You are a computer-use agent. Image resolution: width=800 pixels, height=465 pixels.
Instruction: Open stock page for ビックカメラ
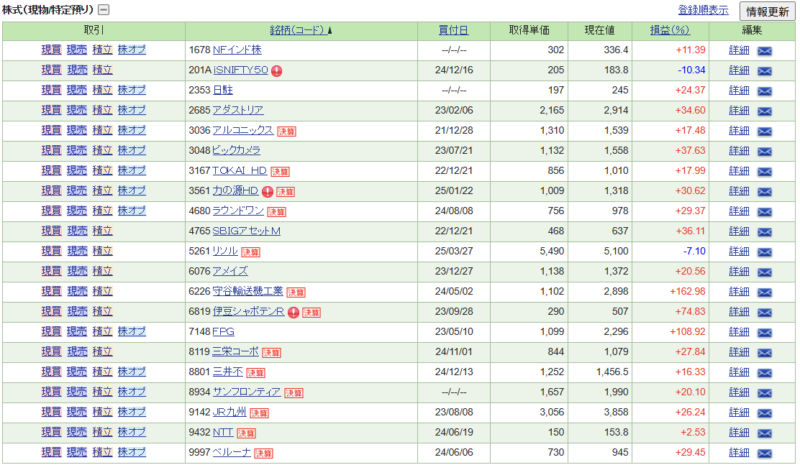(236, 150)
